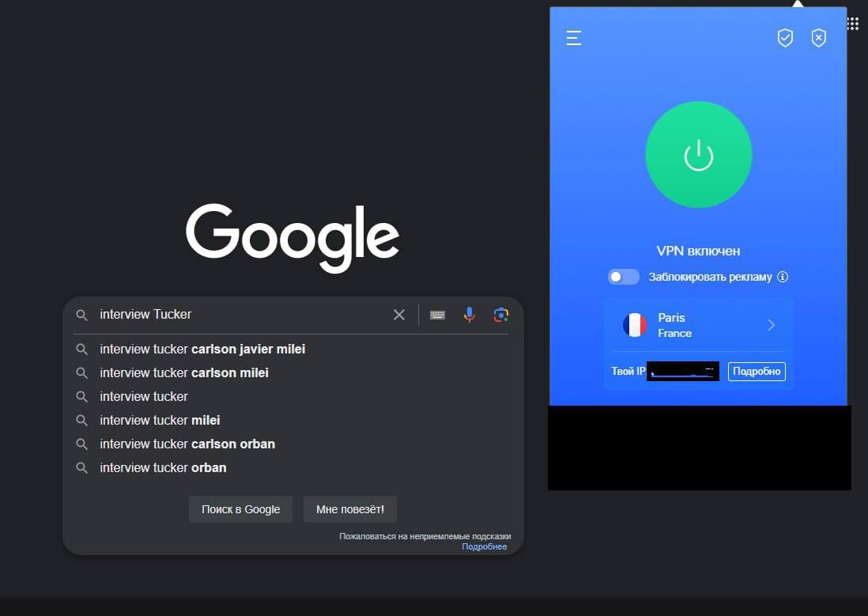Open the Подробнее link below suggestions
Image resolution: width=868 pixels, height=616 pixels.
[x=484, y=546]
